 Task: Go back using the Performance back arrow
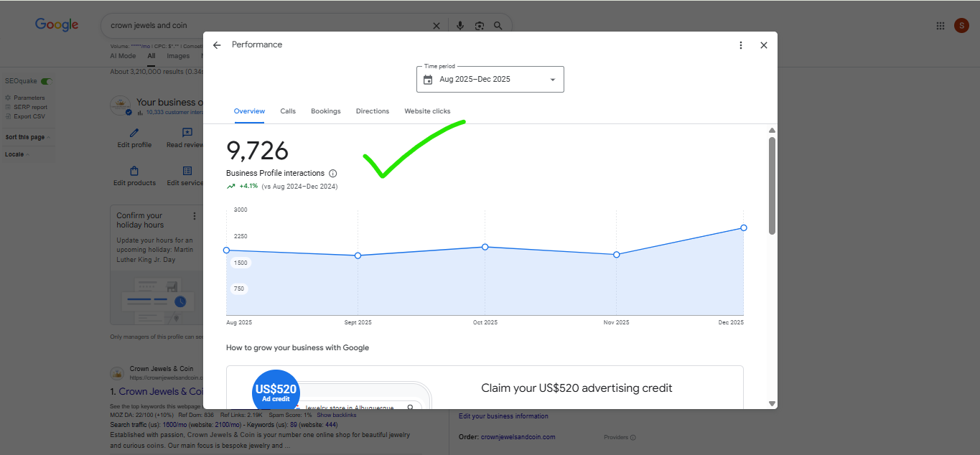click(x=217, y=45)
